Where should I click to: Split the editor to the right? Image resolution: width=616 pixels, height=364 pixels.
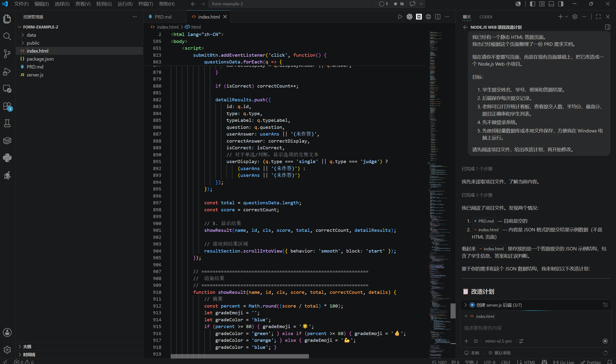[x=438, y=17]
